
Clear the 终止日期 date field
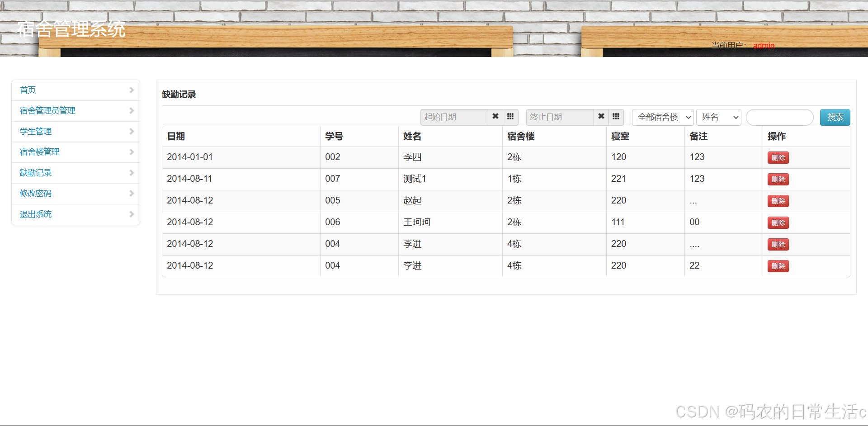pyautogui.click(x=601, y=117)
